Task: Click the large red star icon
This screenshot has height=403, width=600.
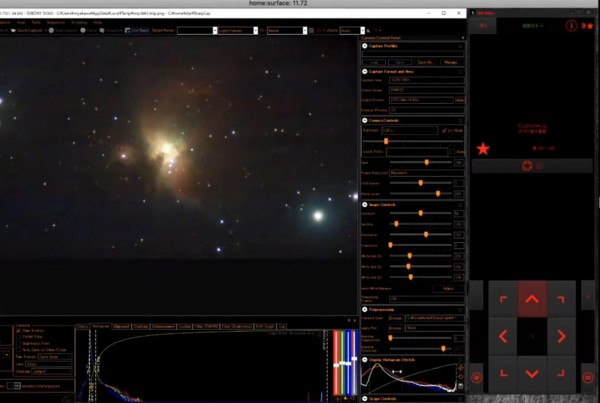Action: click(483, 149)
